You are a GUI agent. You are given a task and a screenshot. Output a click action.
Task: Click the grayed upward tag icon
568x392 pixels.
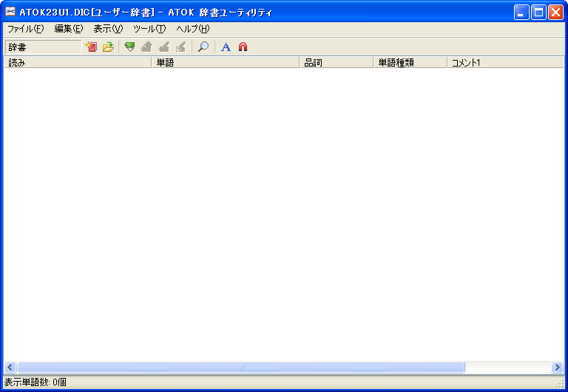coord(146,47)
